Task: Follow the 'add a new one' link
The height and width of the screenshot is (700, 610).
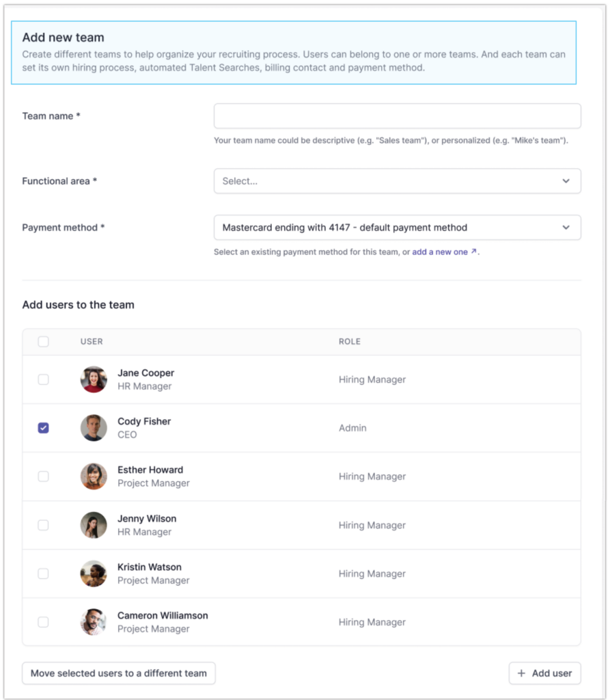Action: (x=440, y=252)
